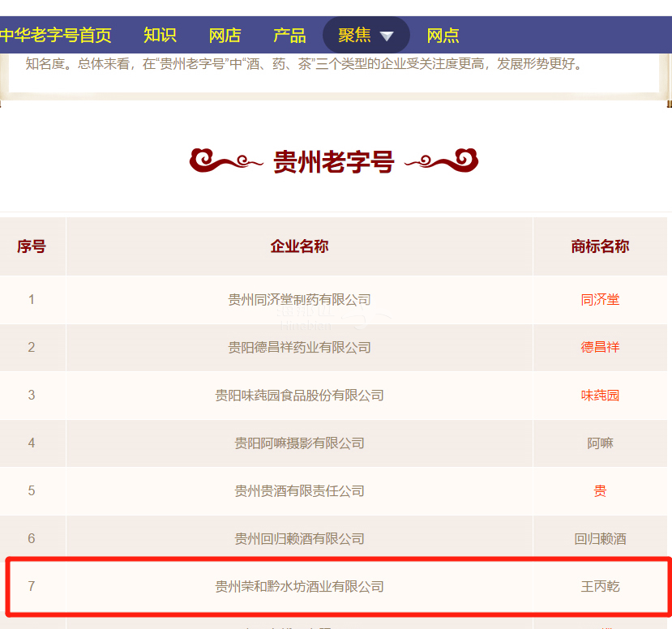Image resolution: width=672 pixels, height=629 pixels.
Task: Select 产品 in the navigation bar
Action: (x=289, y=36)
